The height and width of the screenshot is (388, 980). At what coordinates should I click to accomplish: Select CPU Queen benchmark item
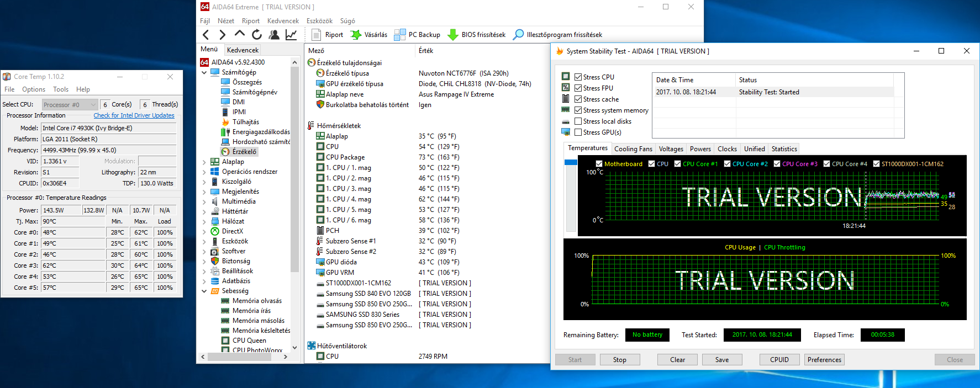[x=249, y=341]
